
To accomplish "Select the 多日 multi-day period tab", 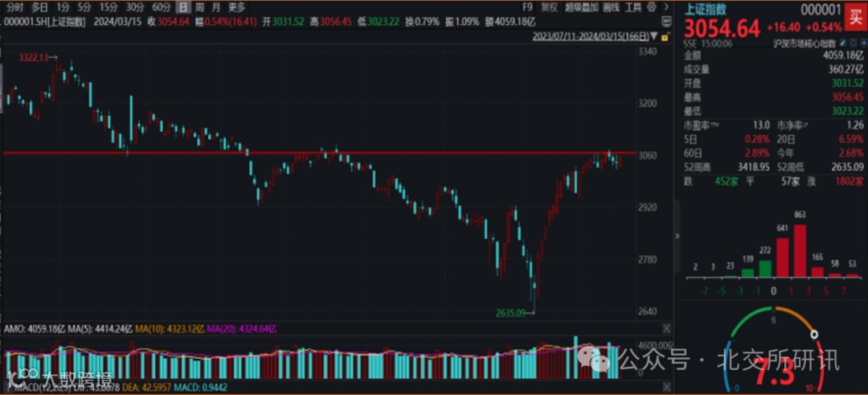I will point(39,7).
